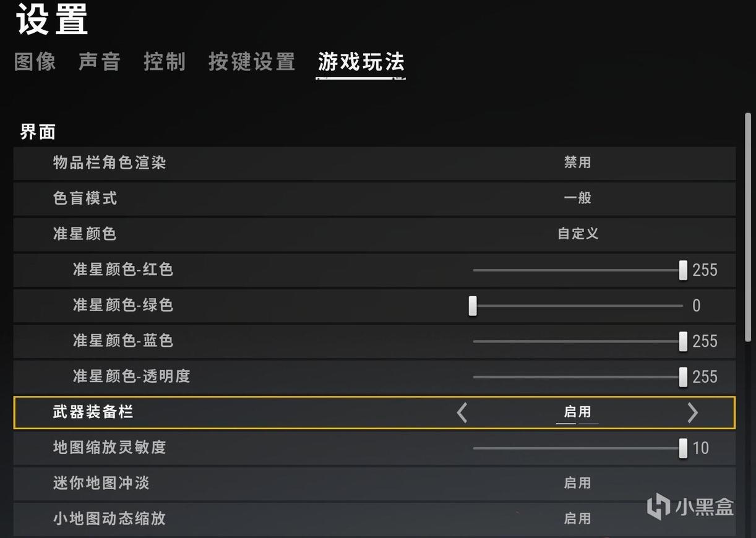Toggle 小地图动态缩放 启用 setting
756x538 pixels.
pos(577,518)
